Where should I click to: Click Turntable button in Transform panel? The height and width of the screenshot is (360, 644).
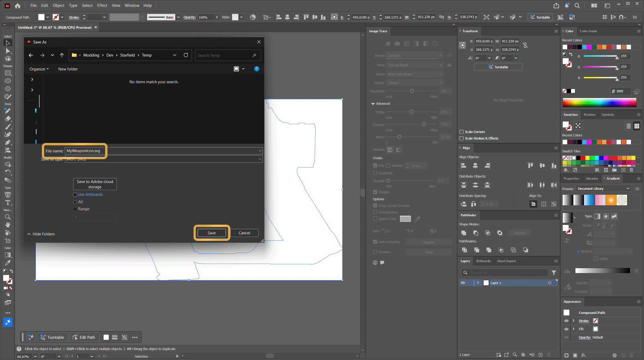pyautogui.click(x=498, y=67)
